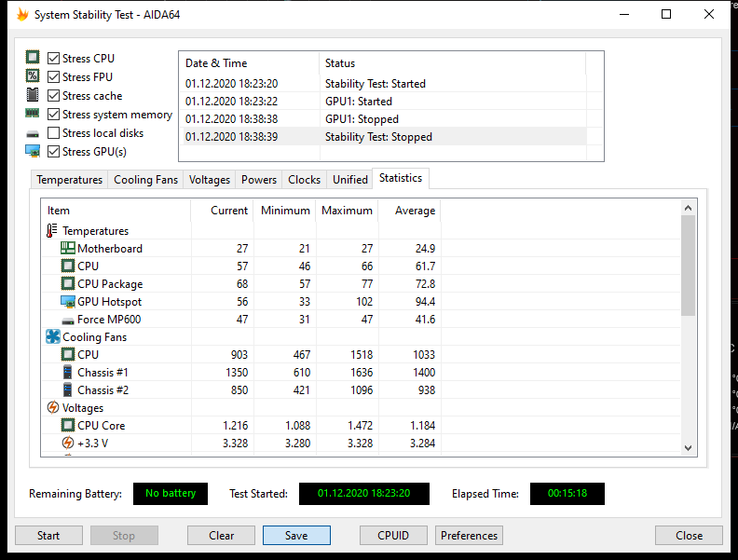The height and width of the screenshot is (560, 738).
Task: Disable Stress system memory checkbox
Action: (54, 115)
